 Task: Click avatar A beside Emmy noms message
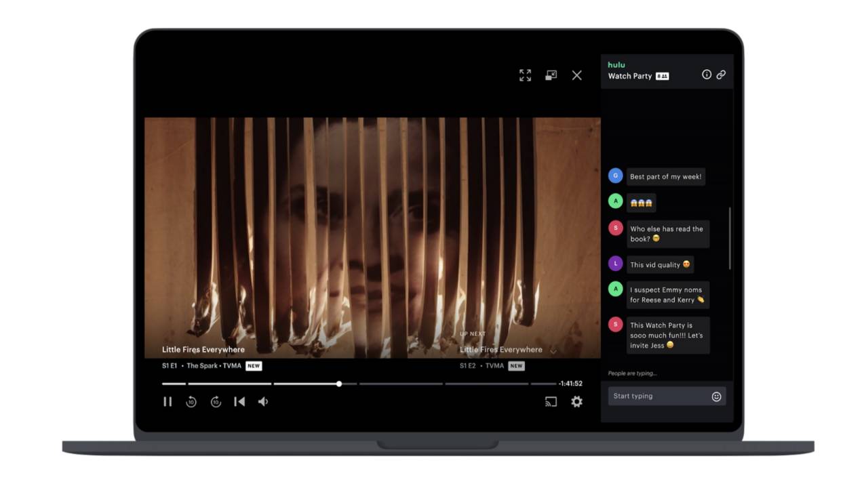click(615, 289)
